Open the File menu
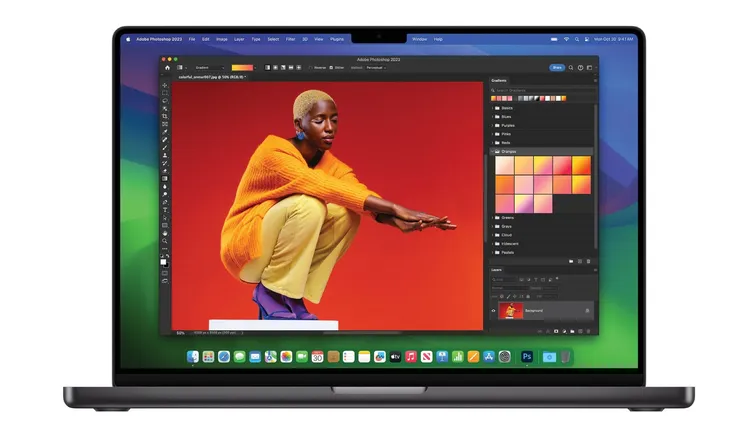Screen dimensions: 750x421 coord(192,39)
